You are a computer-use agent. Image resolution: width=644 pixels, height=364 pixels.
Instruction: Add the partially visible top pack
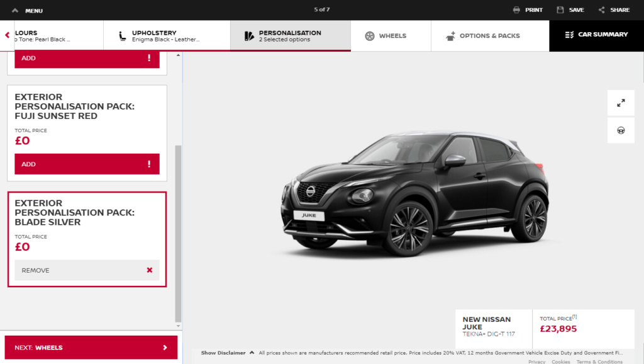click(87, 59)
